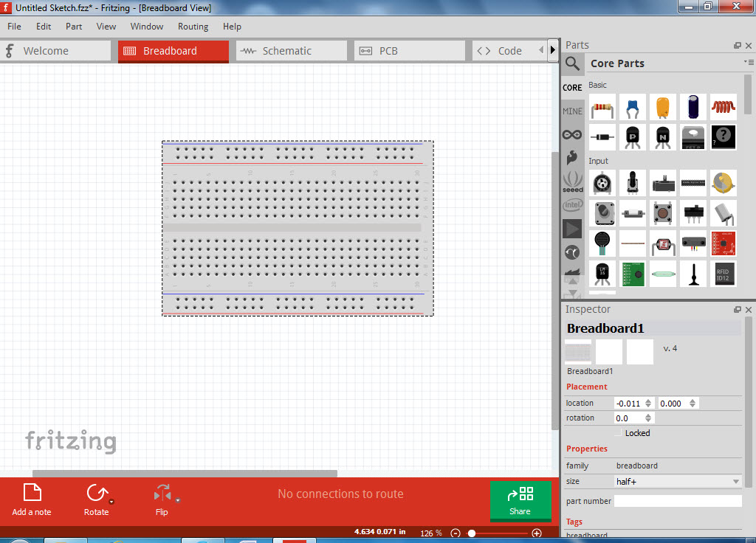Open the MINE parts bin
The image size is (756, 543).
pos(572,111)
